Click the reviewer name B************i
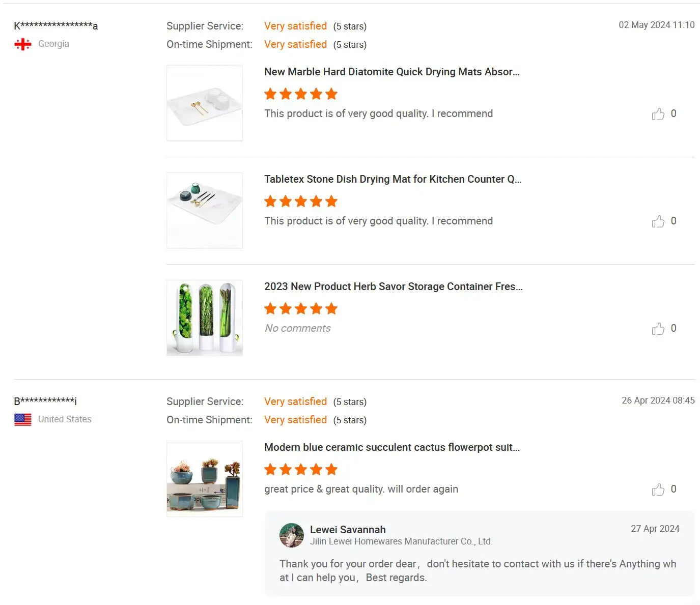This screenshot has height=605, width=700. point(45,401)
